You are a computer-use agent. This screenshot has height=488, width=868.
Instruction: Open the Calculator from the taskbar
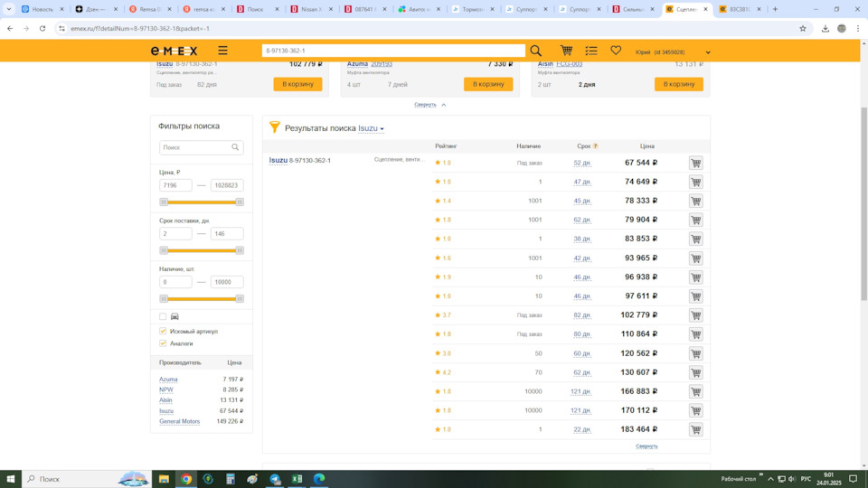[x=231, y=479]
